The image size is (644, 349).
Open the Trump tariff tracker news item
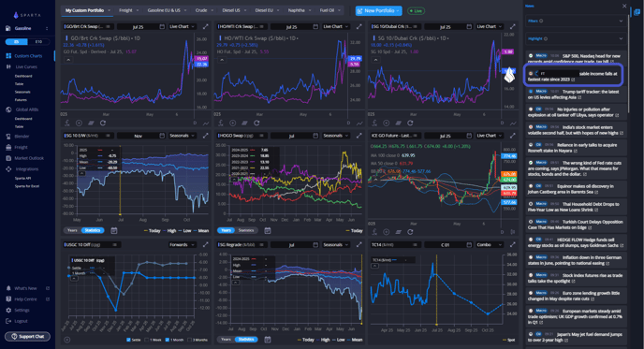pos(576,95)
